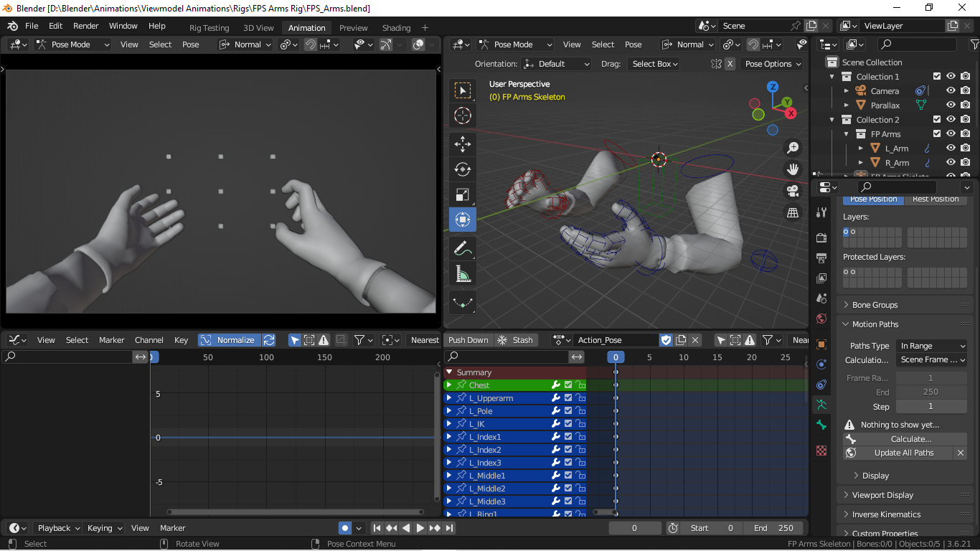
Task: Open Orientation Default dropdown
Action: point(557,64)
